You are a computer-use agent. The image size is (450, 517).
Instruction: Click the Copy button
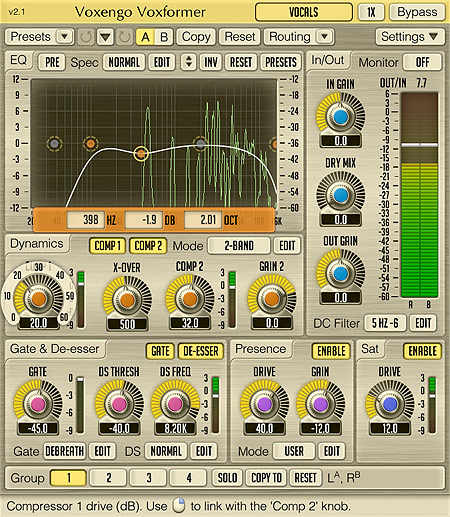tap(196, 37)
